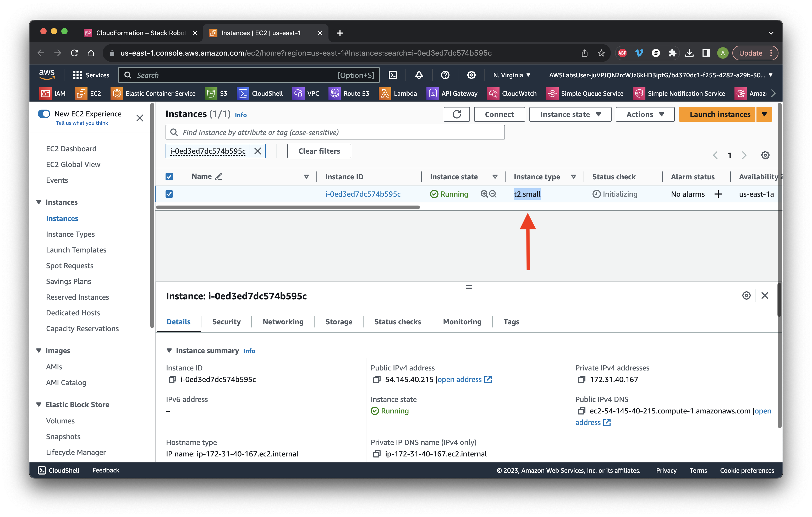Open the N. Virginia region selector
Screen dimensions: 812x517
point(512,75)
